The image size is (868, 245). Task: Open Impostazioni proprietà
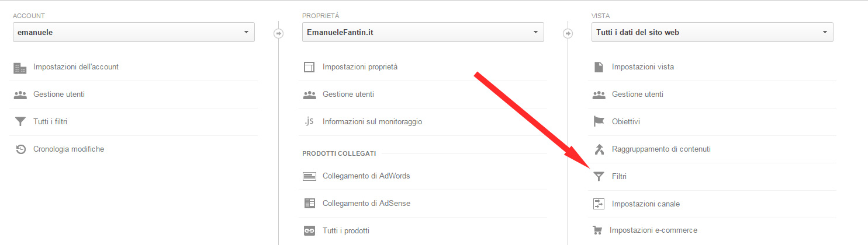360,67
